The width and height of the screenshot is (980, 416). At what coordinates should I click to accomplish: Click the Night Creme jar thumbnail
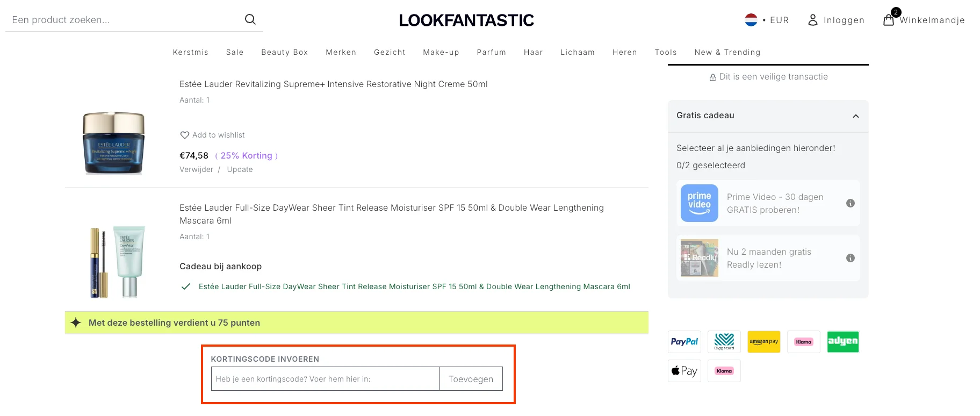point(114,143)
